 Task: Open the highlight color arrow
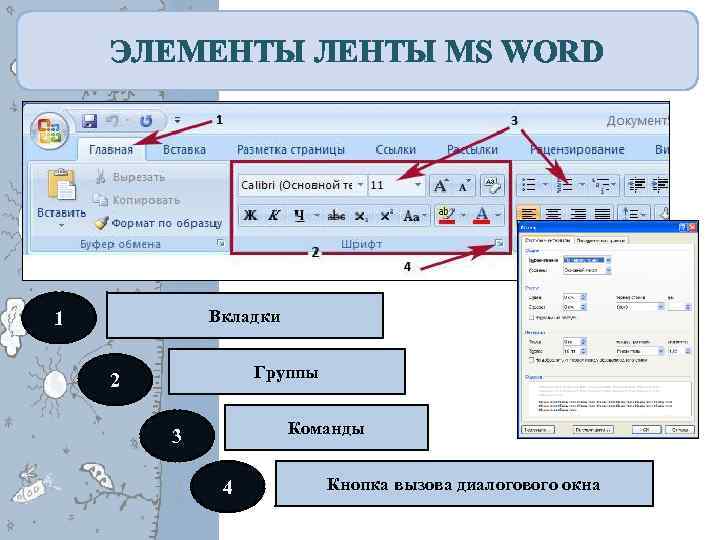coord(463,215)
